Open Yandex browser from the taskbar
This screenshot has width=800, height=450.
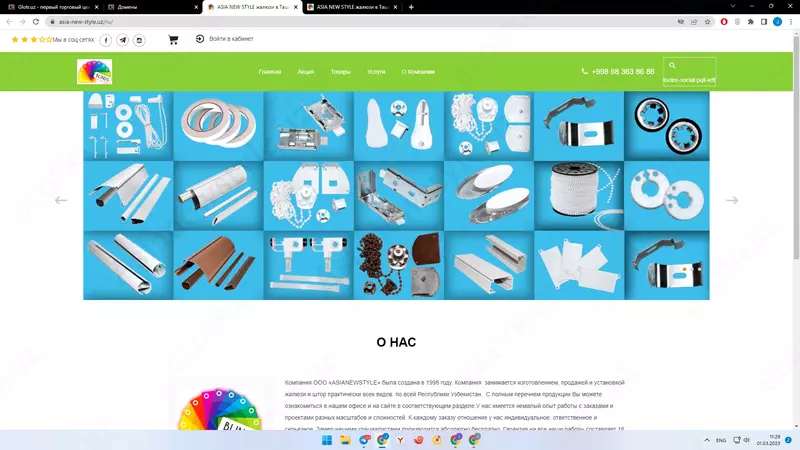pos(401,440)
